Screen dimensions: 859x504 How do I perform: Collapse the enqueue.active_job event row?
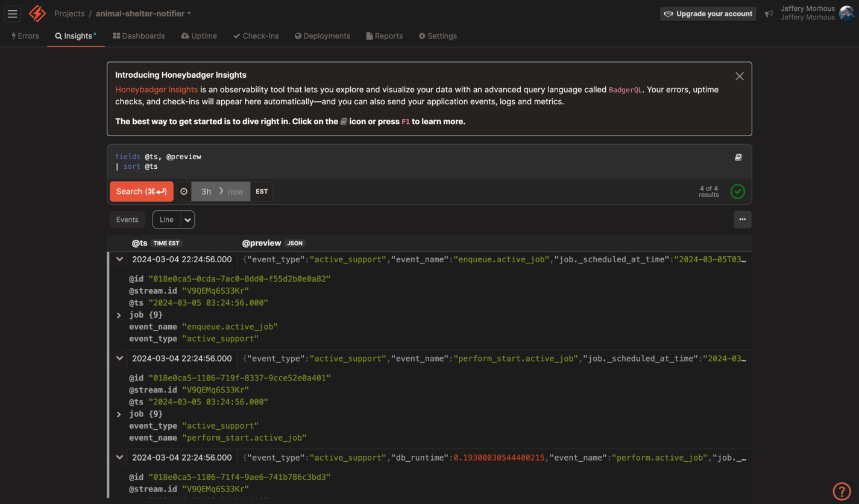(119, 259)
